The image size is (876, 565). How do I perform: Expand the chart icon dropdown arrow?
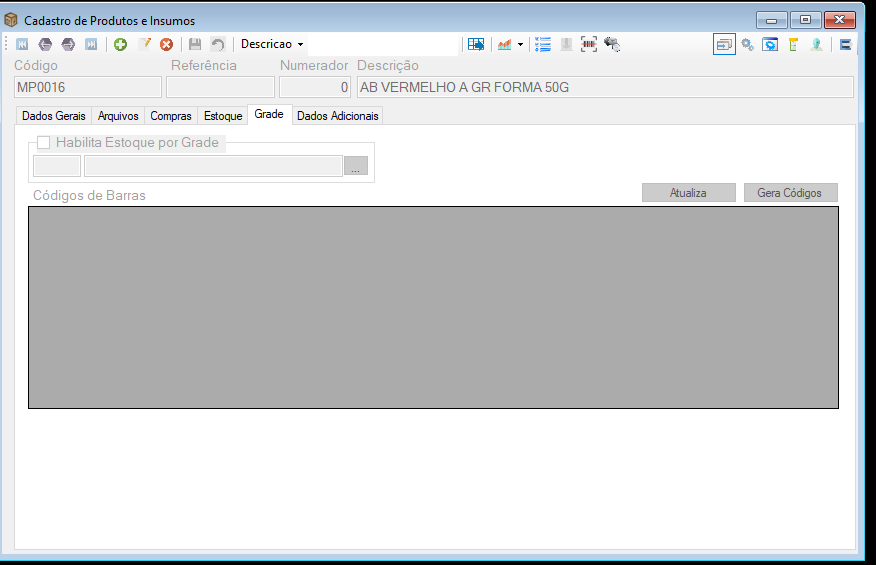(x=520, y=44)
